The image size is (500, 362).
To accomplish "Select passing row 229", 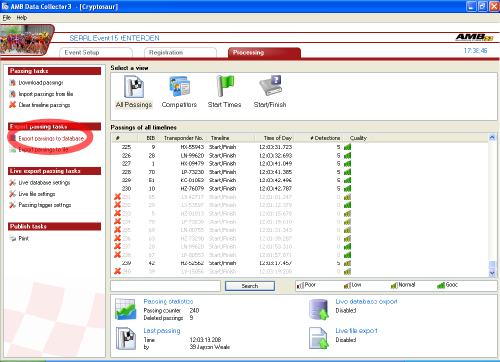I will [299, 180].
